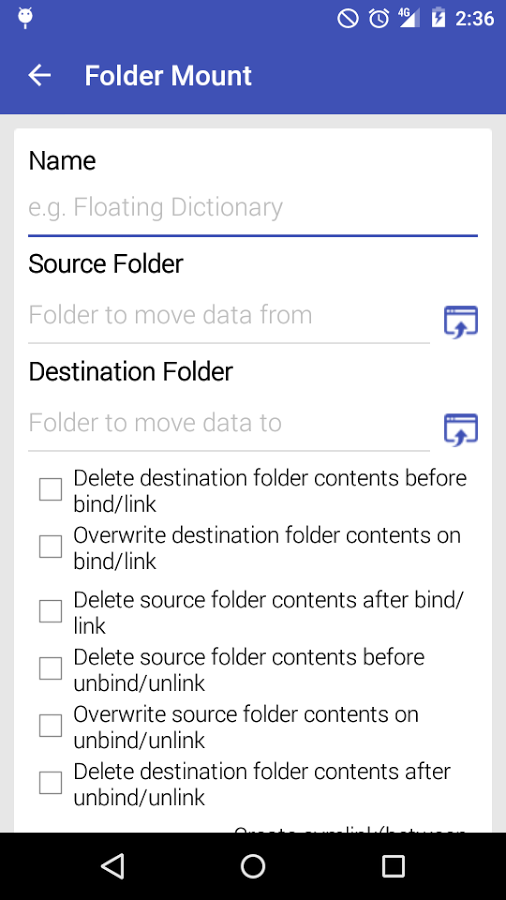The width and height of the screenshot is (506, 900).
Task: Check Overwrite source folder contents on unbind/unlink
Action: 50,726
